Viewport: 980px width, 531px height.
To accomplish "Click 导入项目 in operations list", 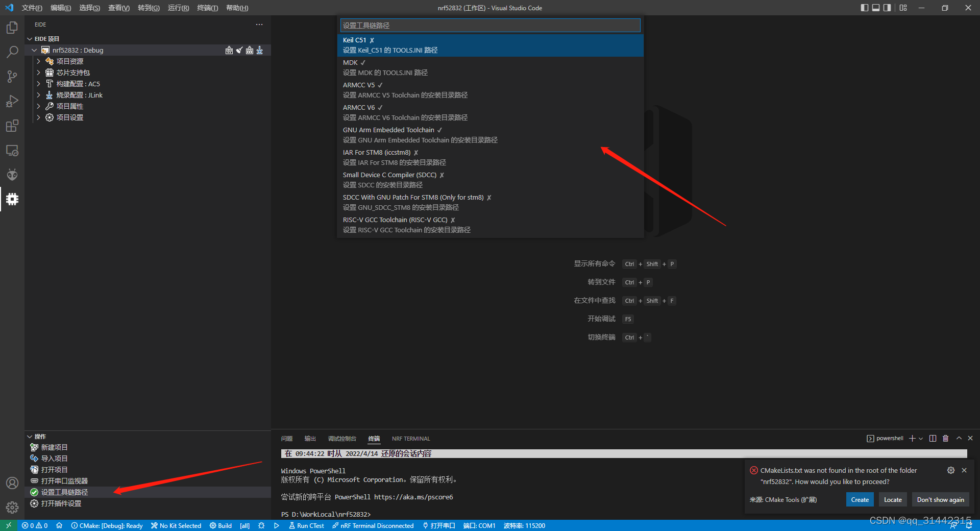I will tap(54, 458).
